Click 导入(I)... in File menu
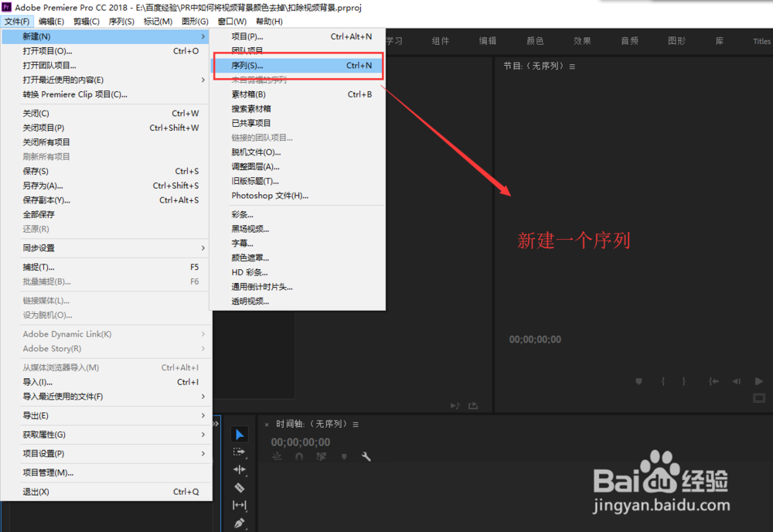Screen dimensions: 773x532 pyautogui.click(x=106, y=382)
